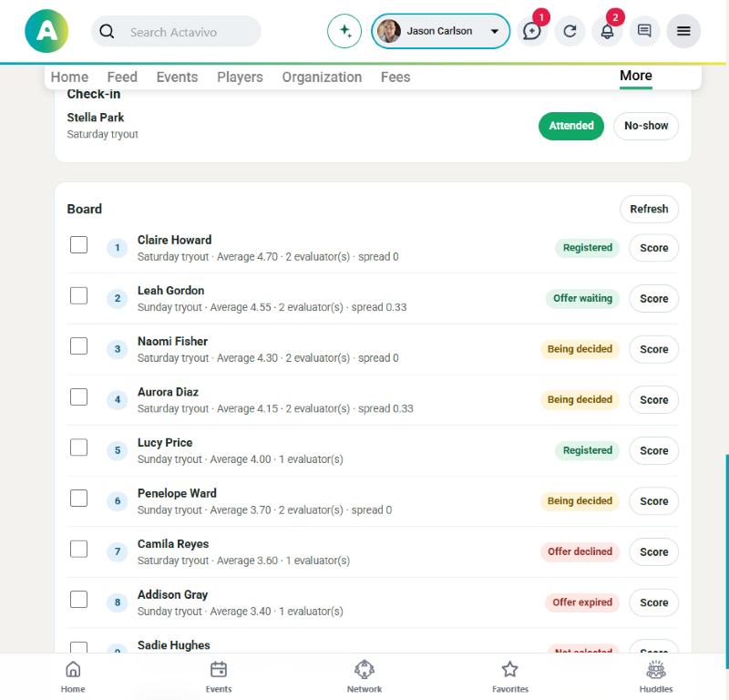The image size is (729, 700).
Task: Click the Offer waiting status badge
Action: coord(582,298)
